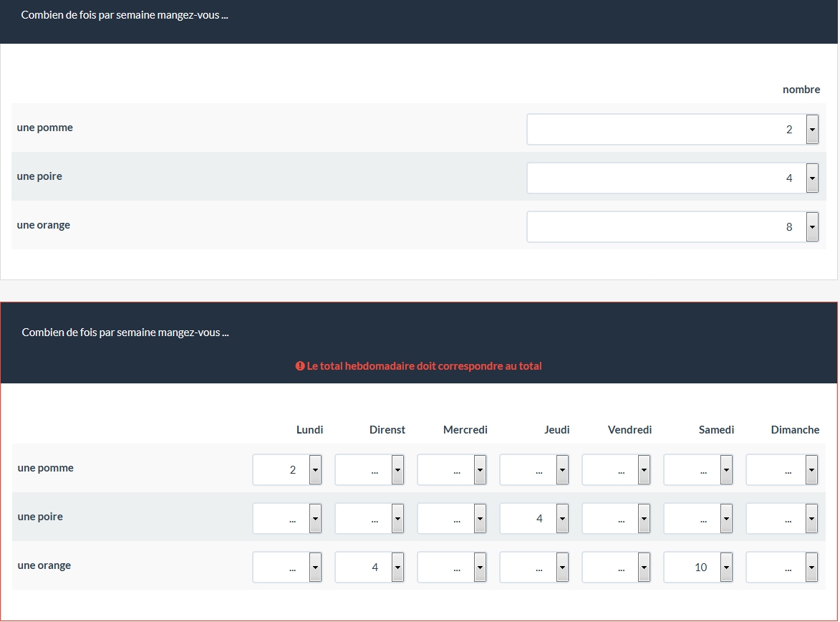Click the Direnst dropdown for une pomme

click(370, 470)
